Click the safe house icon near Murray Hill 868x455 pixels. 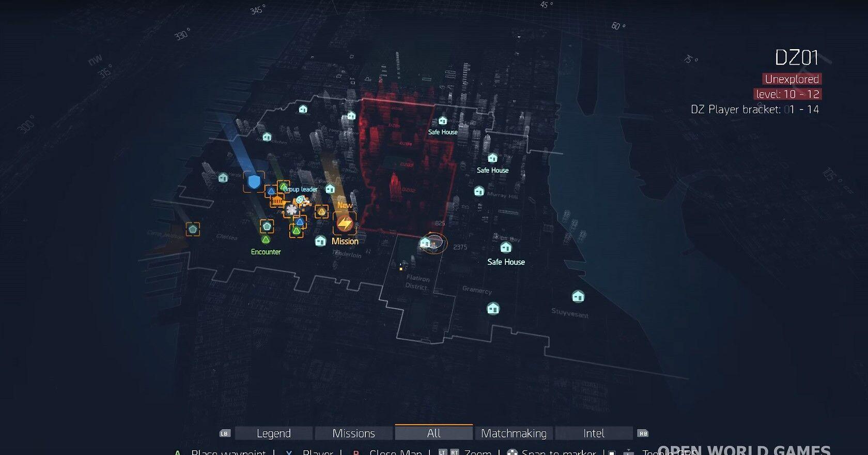[479, 191]
